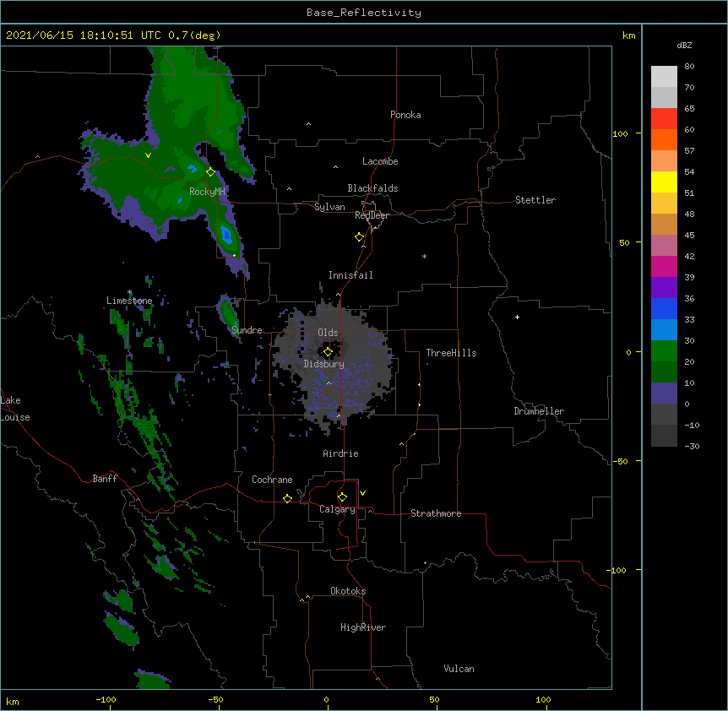Viewport: 728px width, 711px height.
Task: Click the yellow V marker east of Calgary
Action: click(362, 493)
